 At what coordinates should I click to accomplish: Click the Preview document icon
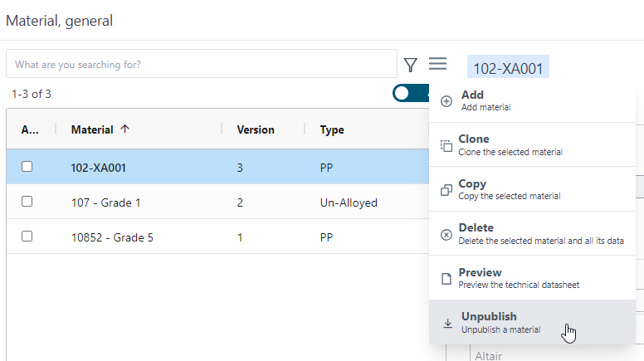pos(446,279)
